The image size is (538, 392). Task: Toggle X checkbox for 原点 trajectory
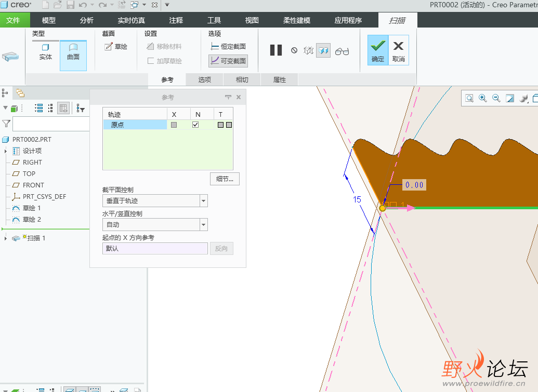(174, 125)
